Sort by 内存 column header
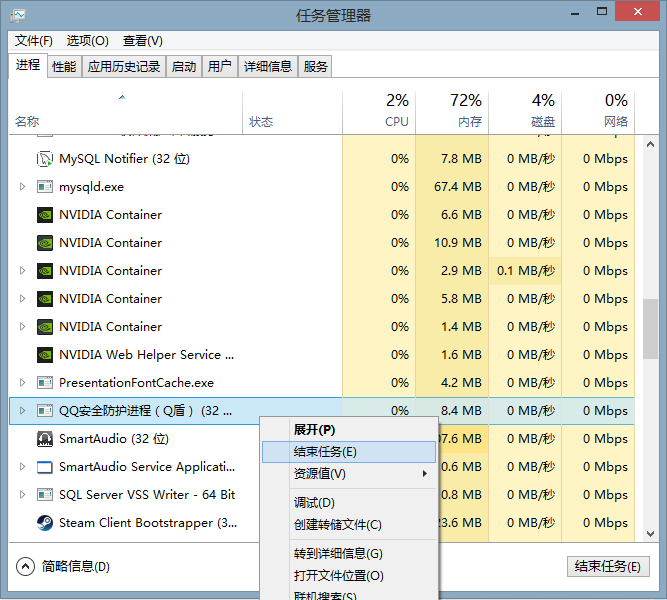The image size is (667, 600). (x=452, y=113)
